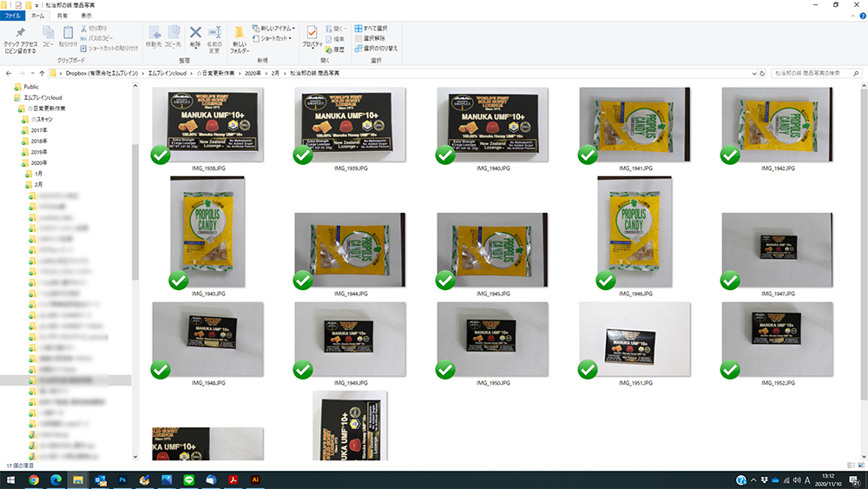
Task: Click the search box for this folder
Action: (x=816, y=73)
